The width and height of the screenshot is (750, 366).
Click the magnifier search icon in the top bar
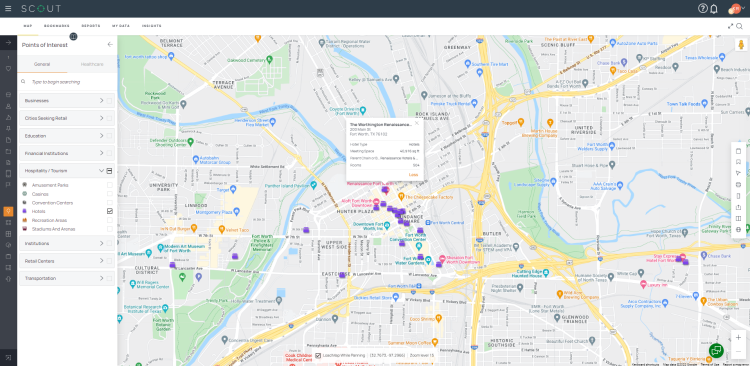click(739, 26)
